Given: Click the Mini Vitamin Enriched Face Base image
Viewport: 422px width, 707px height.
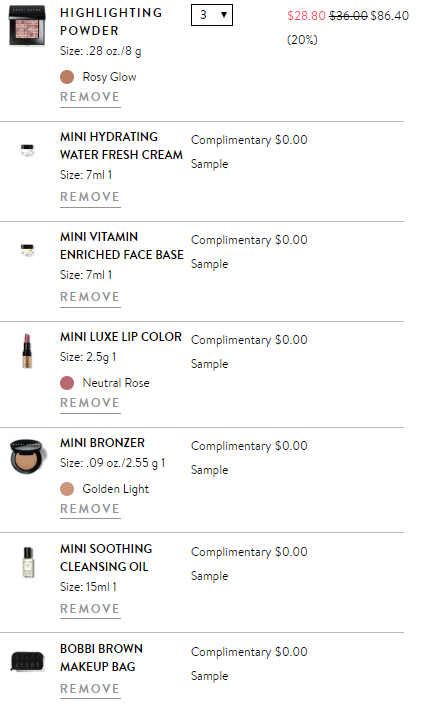Looking at the screenshot, I should [28, 249].
